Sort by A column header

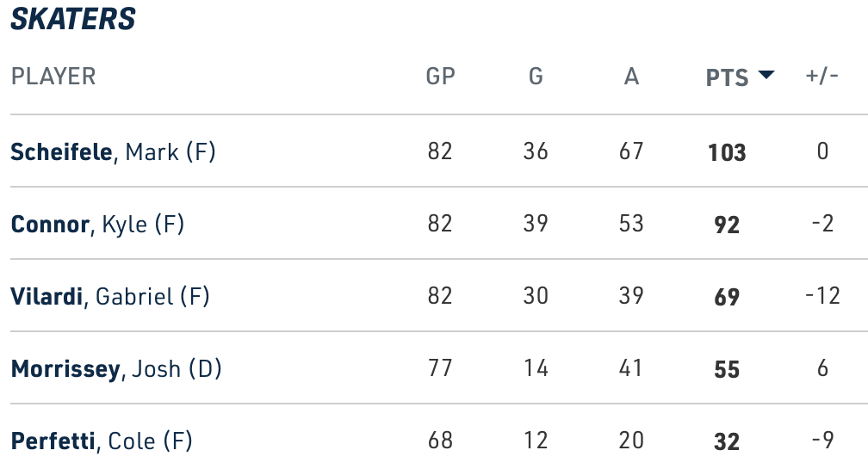click(x=631, y=77)
